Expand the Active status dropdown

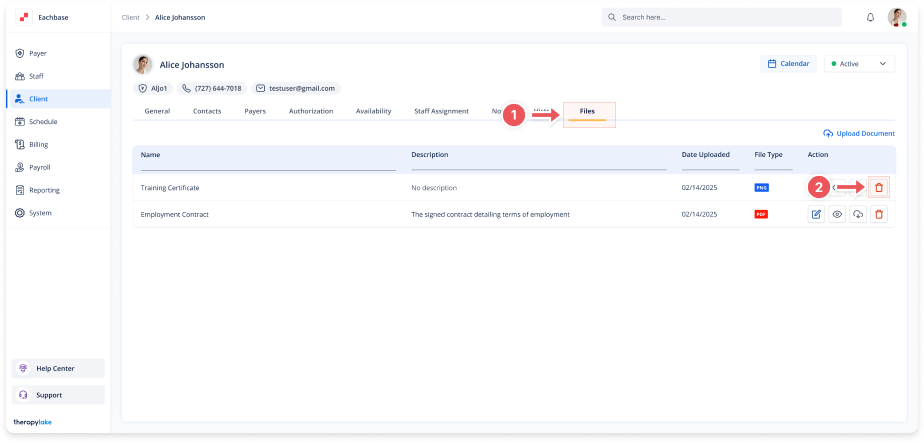(x=859, y=64)
